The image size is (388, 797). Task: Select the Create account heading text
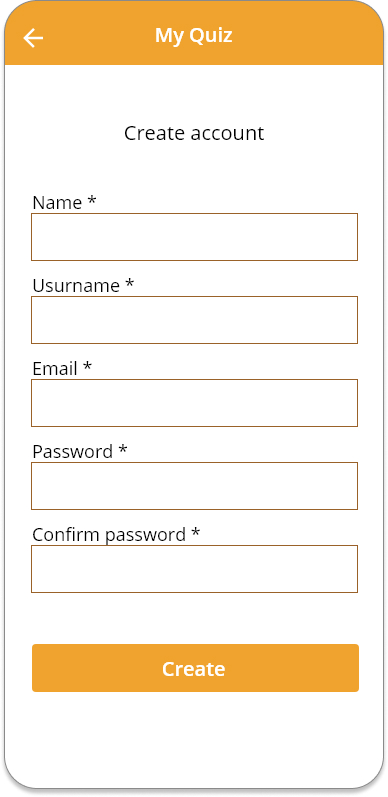(194, 133)
